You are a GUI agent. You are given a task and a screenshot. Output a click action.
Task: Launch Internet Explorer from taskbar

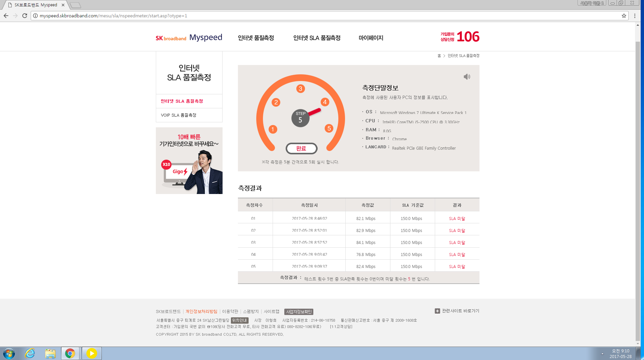pyautogui.click(x=30, y=353)
